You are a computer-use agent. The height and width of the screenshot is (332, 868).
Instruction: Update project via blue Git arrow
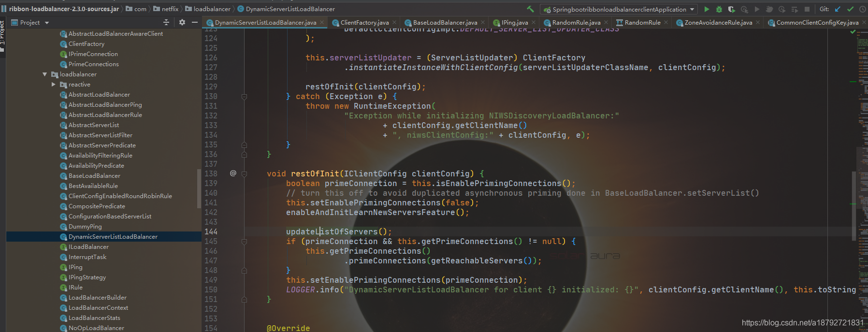[x=838, y=9]
